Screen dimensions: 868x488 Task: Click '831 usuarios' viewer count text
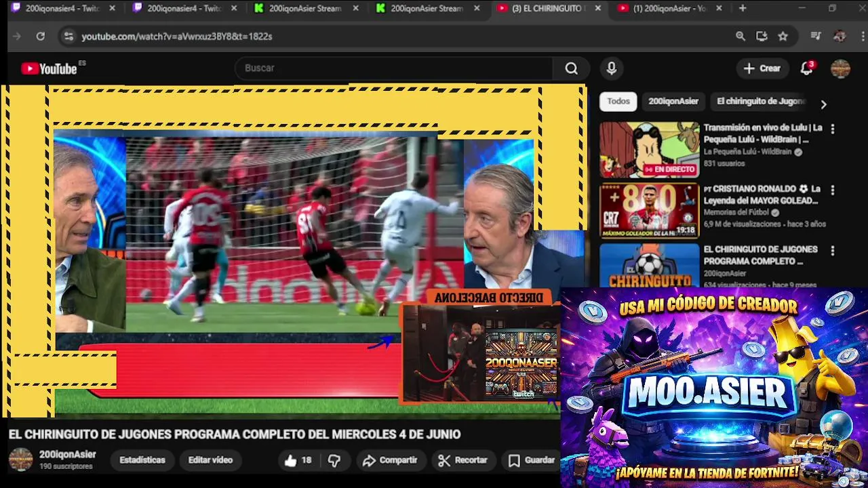click(x=724, y=164)
